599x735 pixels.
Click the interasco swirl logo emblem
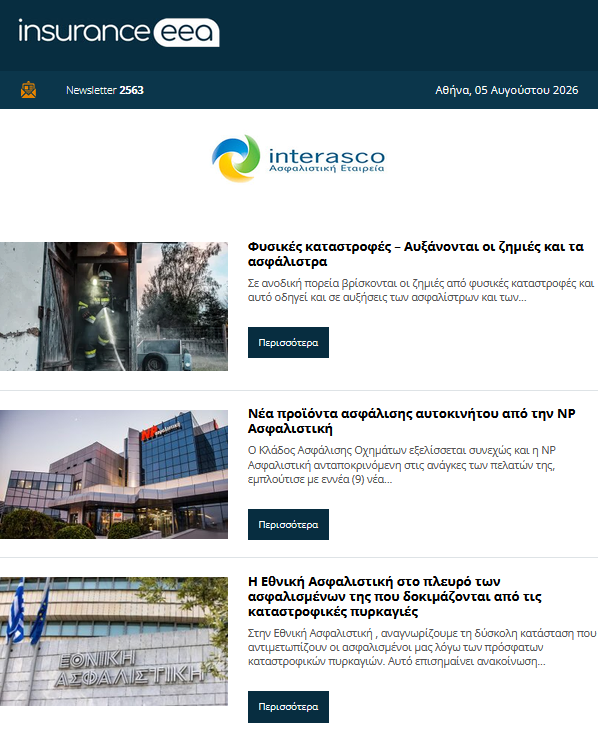click(236, 158)
